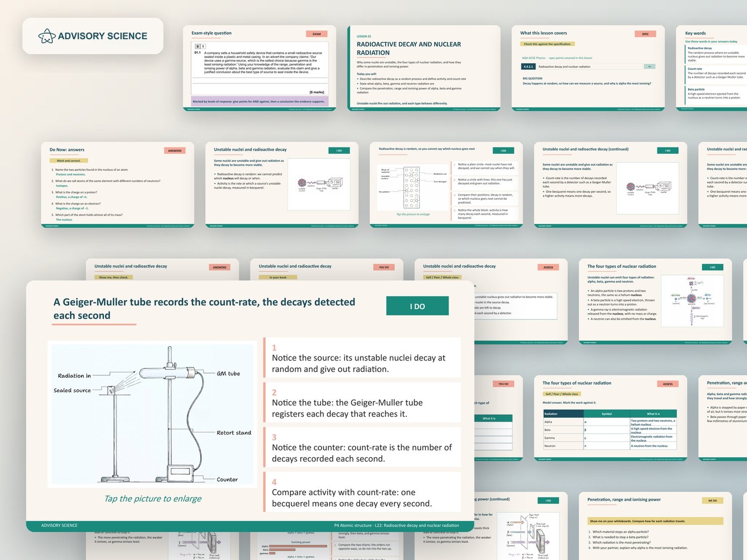
Task: Open 'The four types of nuclear radiation' I DO slide
Action: pyautogui.click(x=655, y=302)
